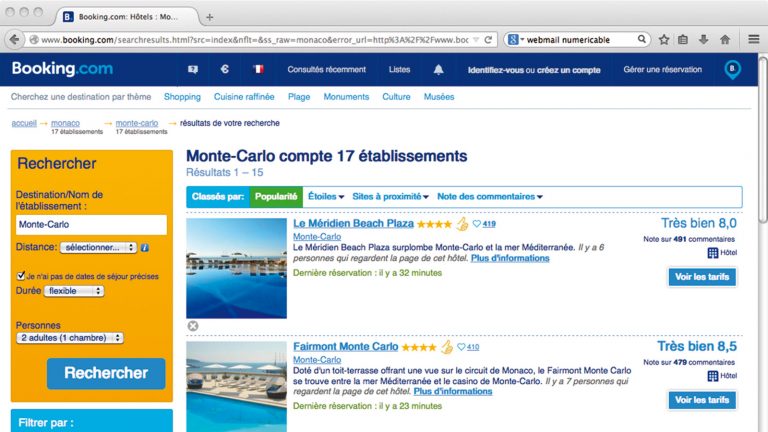The width and height of the screenshot is (768, 432).
Task: Select the Popularité sort tab
Action: [x=276, y=196]
